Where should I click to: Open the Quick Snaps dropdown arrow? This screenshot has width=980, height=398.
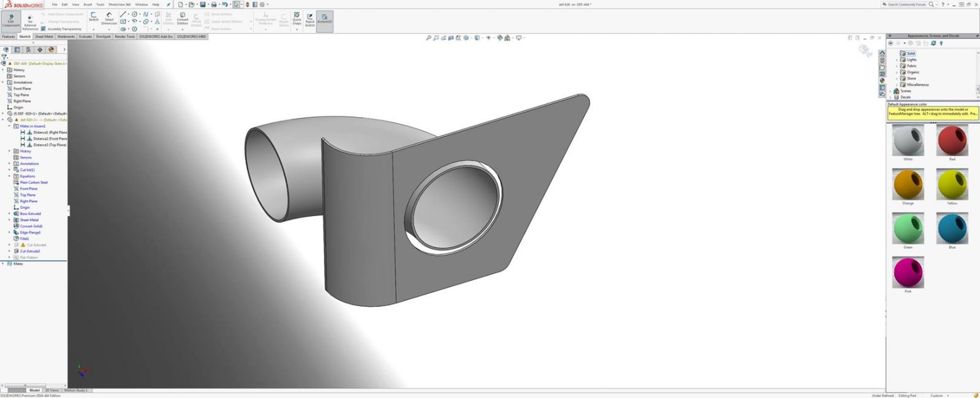(297, 29)
